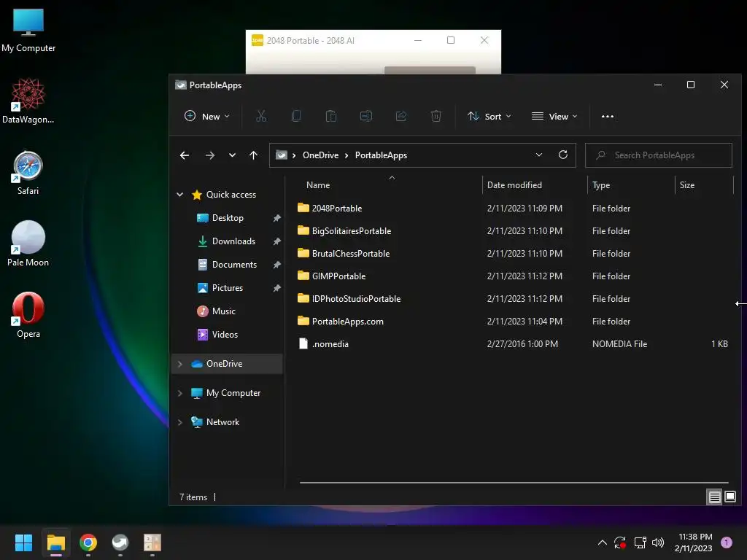Unpin Pictures from Quick access
This screenshot has width=747, height=560.
276,288
